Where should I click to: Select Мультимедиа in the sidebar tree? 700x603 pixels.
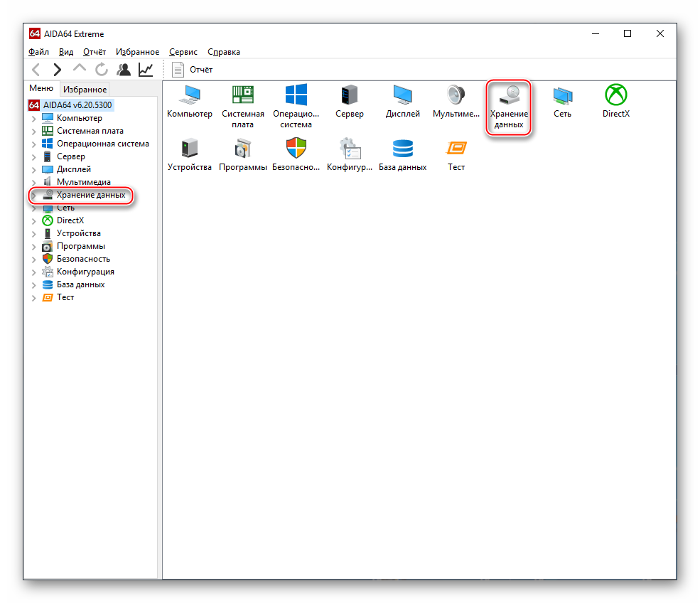click(x=83, y=182)
